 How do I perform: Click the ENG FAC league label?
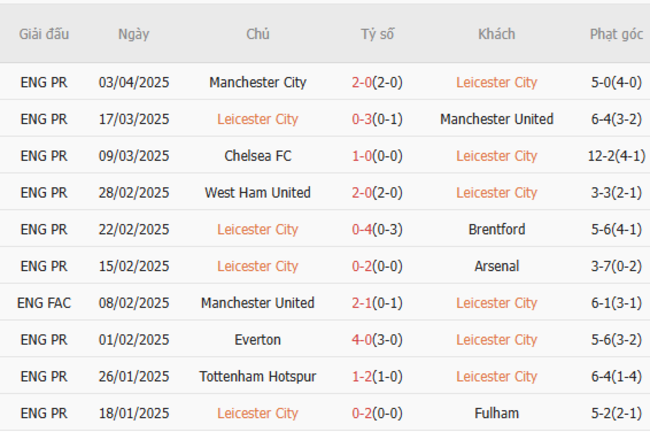[x=44, y=303]
